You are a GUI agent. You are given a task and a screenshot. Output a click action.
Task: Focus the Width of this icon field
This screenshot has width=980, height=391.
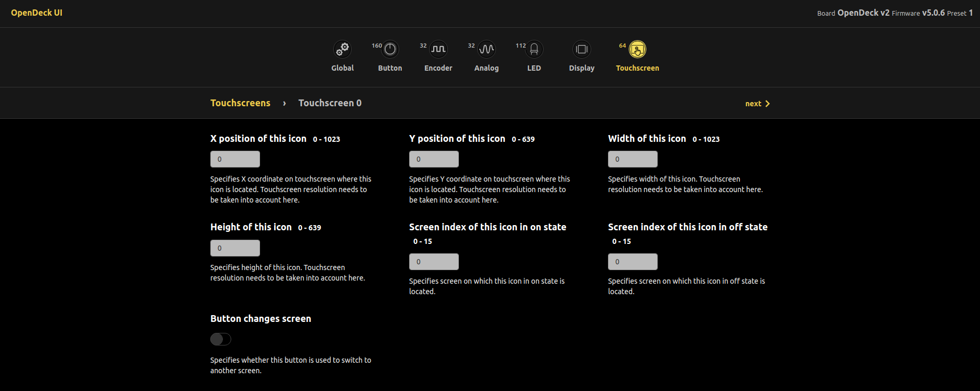click(x=633, y=159)
